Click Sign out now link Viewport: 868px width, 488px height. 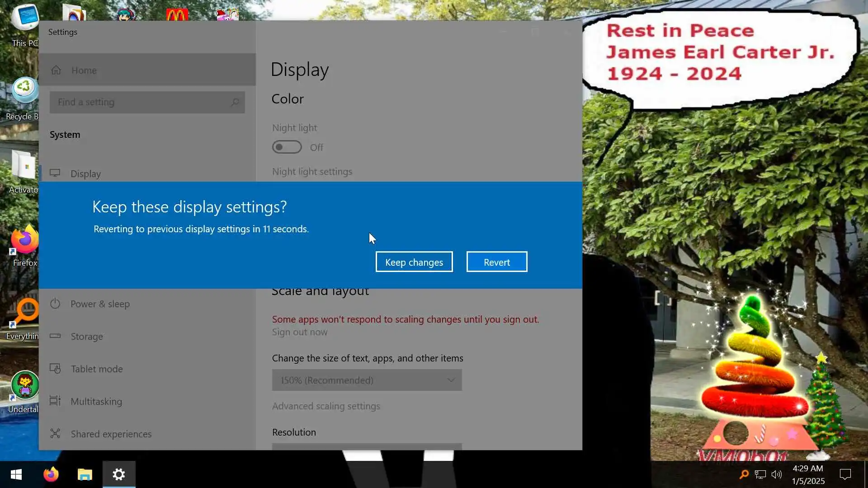(x=299, y=332)
